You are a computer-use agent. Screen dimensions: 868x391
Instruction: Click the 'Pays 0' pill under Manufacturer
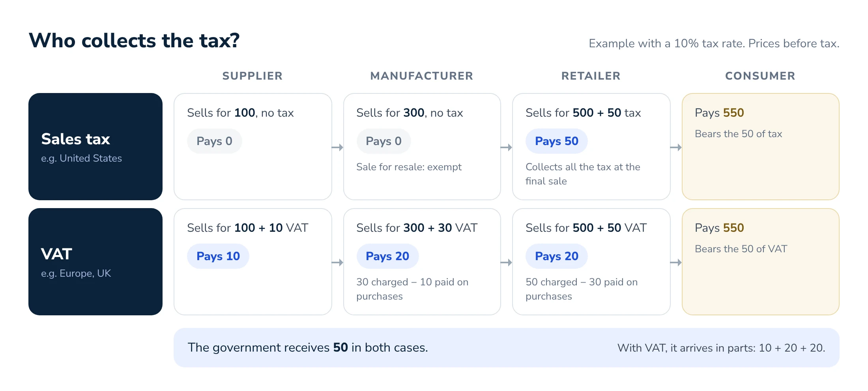tap(383, 141)
